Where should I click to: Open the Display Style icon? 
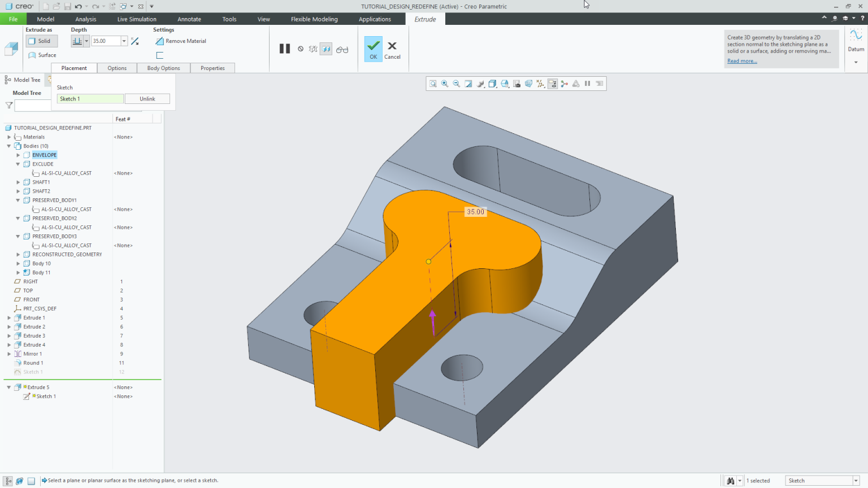[x=492, y=83]
